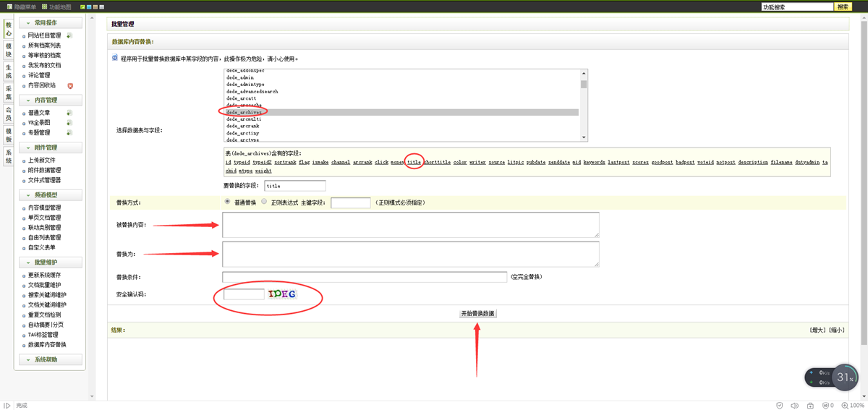Screen dimensions: 868x410
Task: Open 上传新文件 in sidebar
Action: pos(42,161)
